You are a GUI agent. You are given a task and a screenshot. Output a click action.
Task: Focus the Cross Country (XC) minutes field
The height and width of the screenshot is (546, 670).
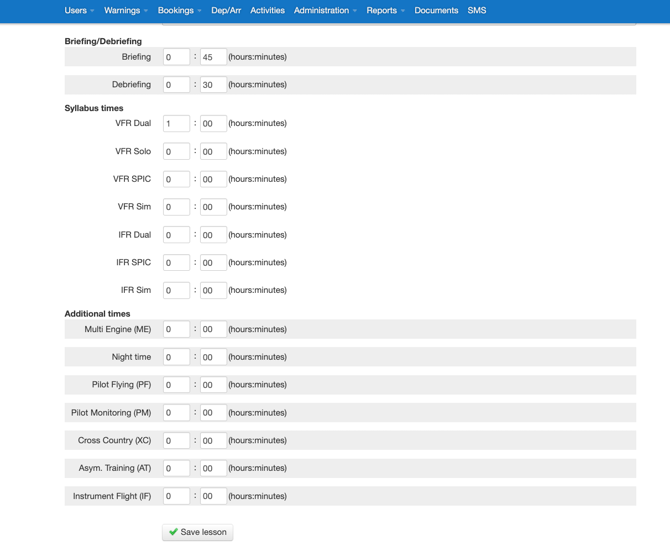point(213,441)
